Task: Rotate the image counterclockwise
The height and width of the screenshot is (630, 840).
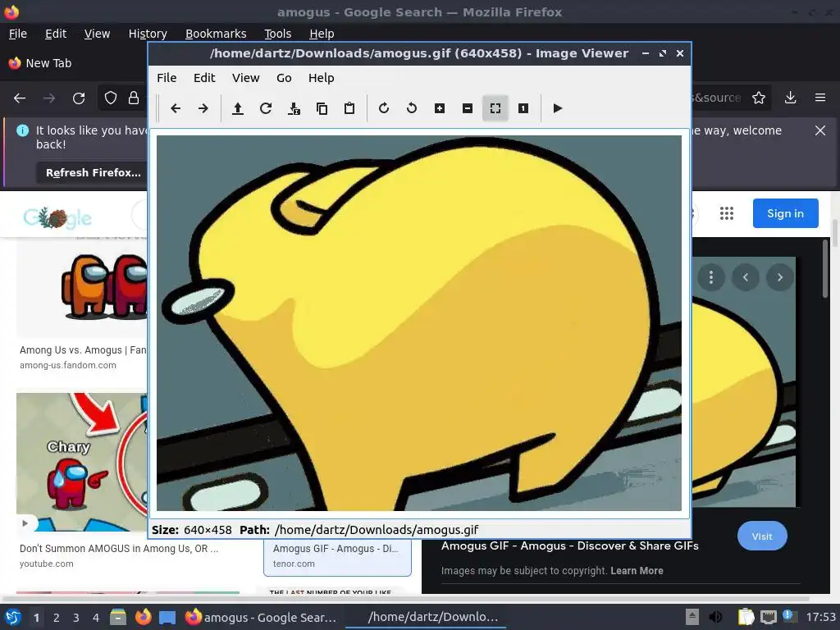Action: 412,108
